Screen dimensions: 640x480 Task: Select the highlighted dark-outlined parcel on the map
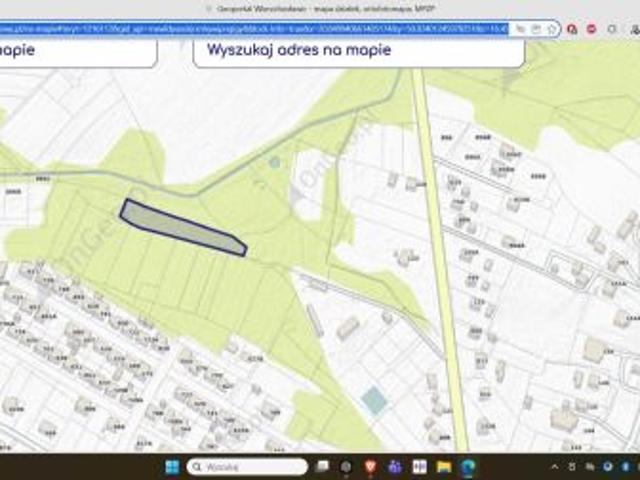[182, 227]
